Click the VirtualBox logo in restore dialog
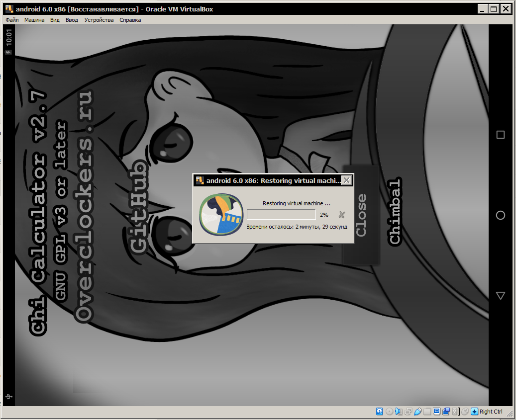 point(221,215)
